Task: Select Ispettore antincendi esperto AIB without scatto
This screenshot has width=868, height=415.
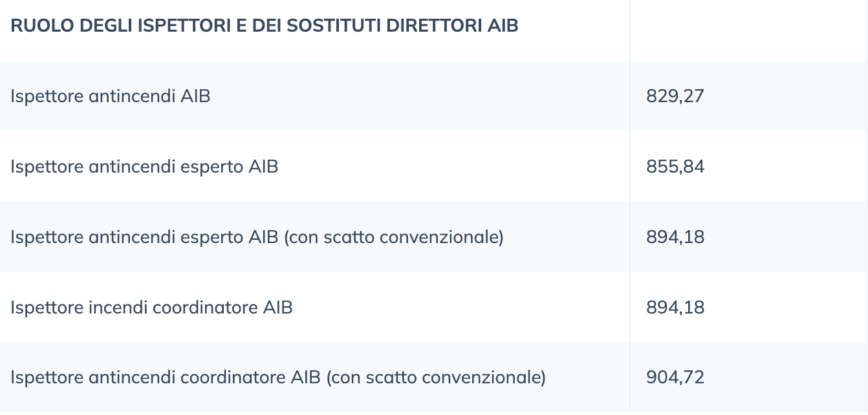Action: coord(144,167)
